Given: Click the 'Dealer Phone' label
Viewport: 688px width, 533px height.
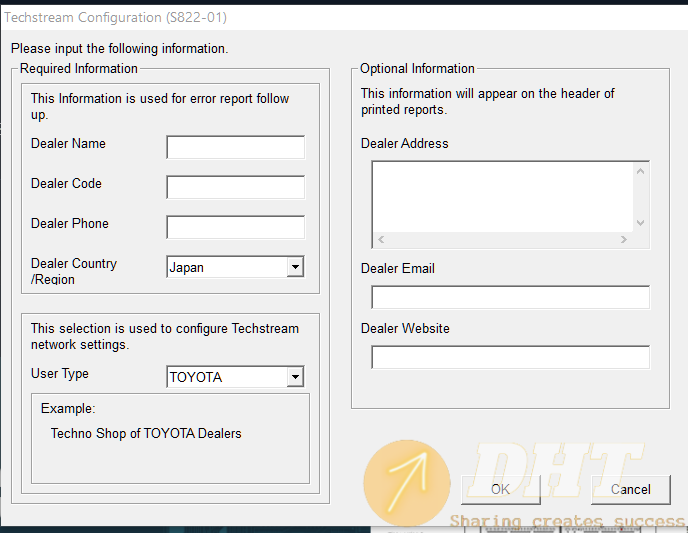Looking at the screenshot, I should (70, 223).
